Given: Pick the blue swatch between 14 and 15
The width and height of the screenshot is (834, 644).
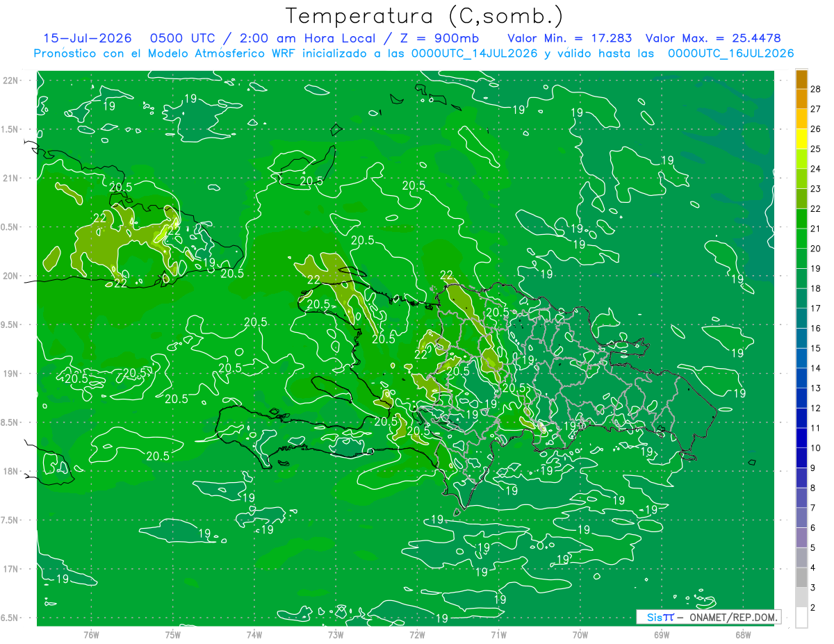Looking at the screenshot, I should click(x=801, y=358).
